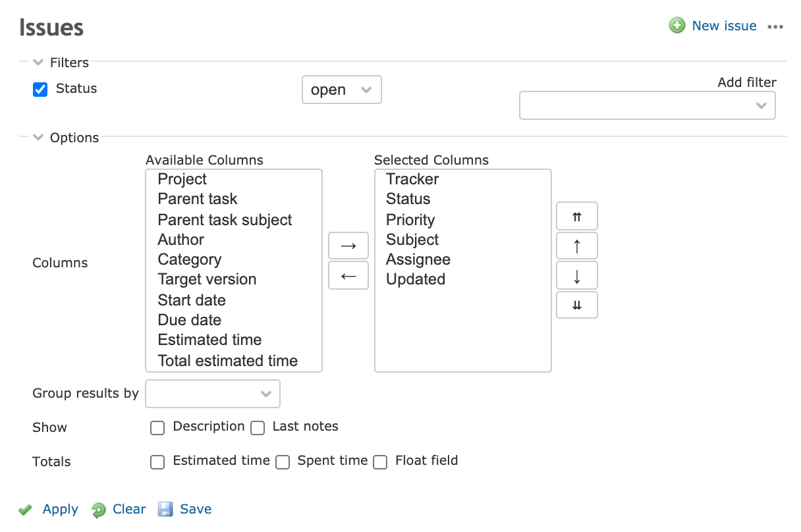Open the Group results by dropdown

click(x=213, y=394)
